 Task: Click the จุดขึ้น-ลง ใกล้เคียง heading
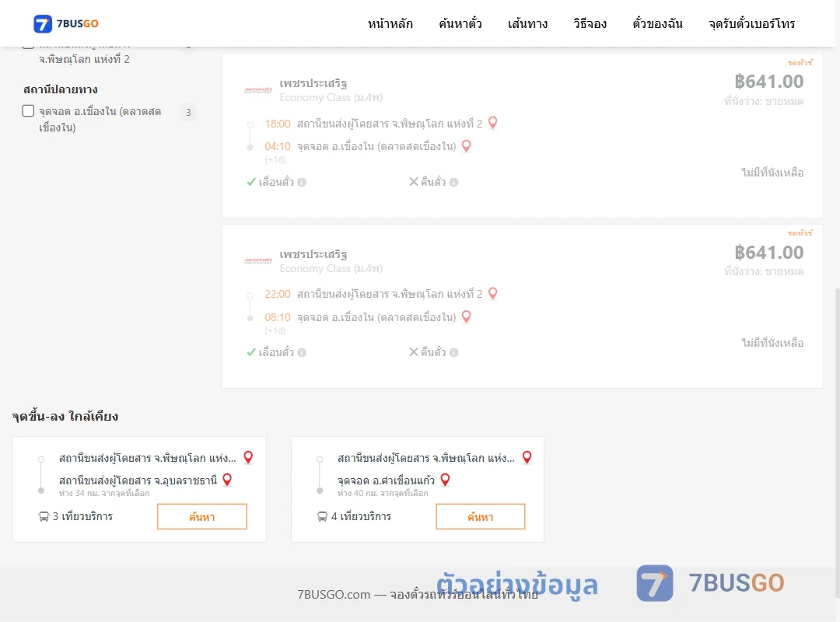tap(65, 416)
